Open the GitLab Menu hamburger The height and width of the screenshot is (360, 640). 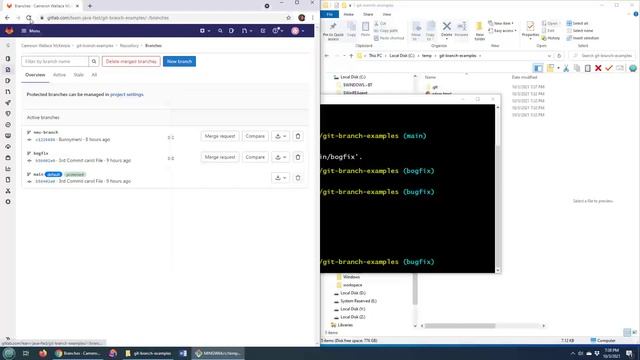[31, 31]
